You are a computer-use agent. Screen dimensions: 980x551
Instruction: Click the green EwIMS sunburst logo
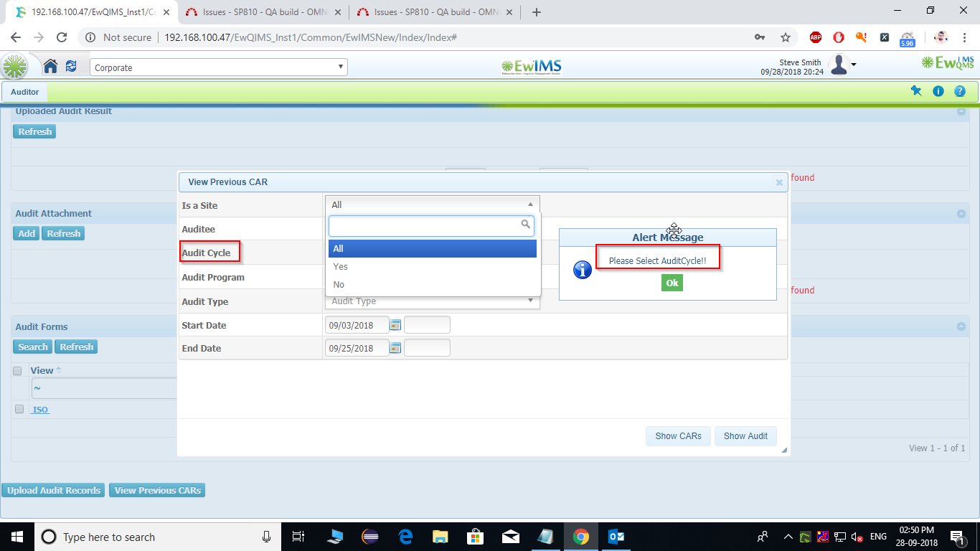tap(14, 67)
